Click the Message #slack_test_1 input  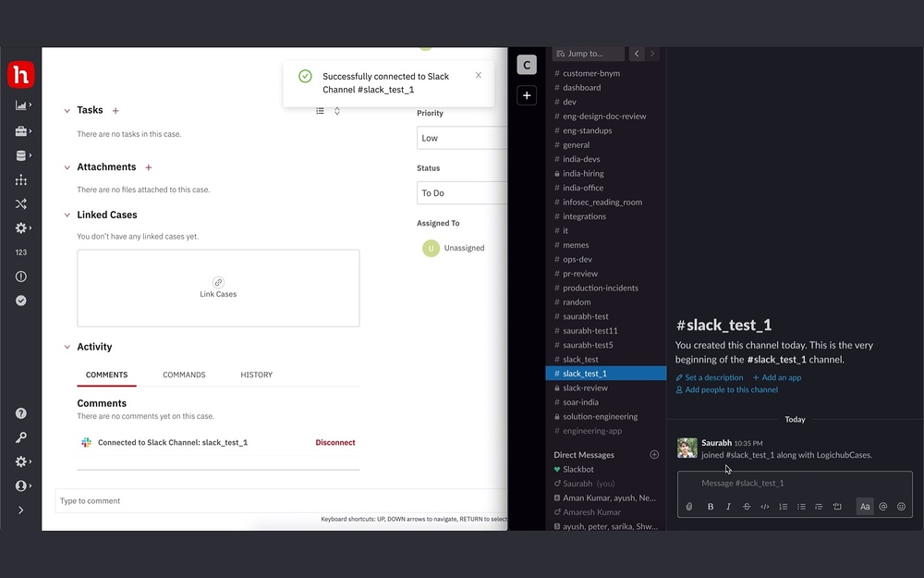point(795,483)
